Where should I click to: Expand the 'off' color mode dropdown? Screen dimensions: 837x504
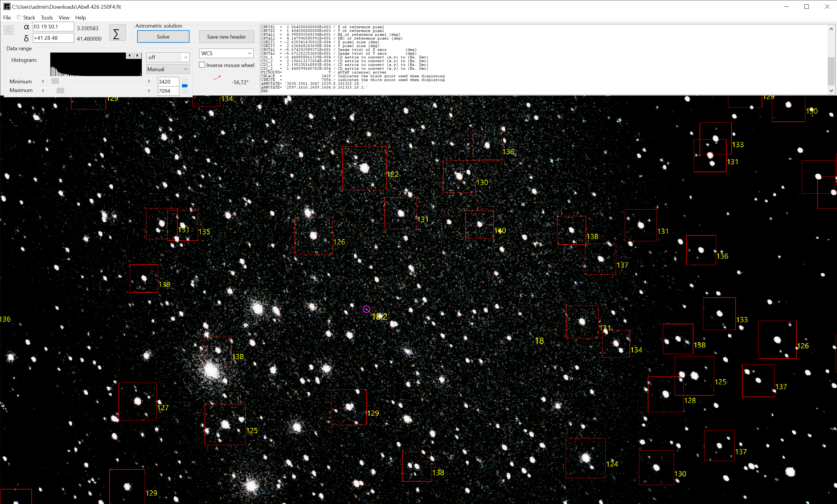(168, 57)
